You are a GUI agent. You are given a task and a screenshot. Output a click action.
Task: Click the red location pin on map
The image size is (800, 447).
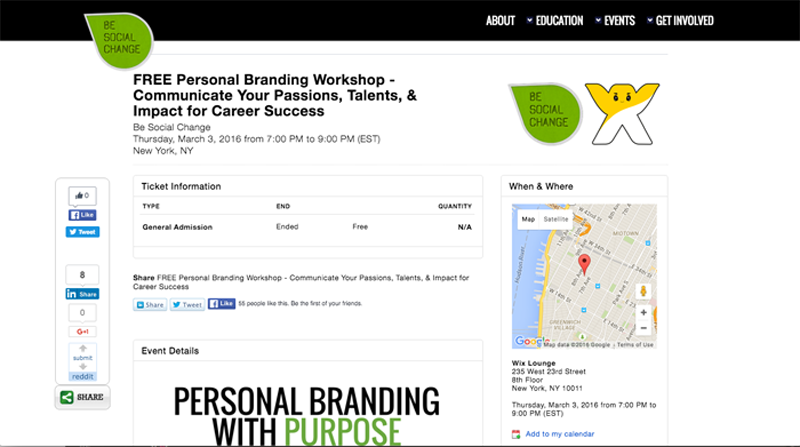[584, 264]
